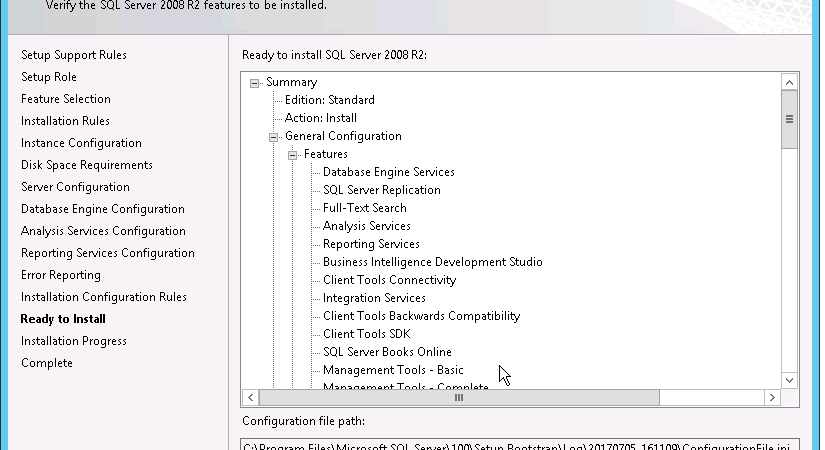Select Database Engine Configuration step
Viewport: 825px width, 450px height.
pyautogui.click(x=103, y=209)
